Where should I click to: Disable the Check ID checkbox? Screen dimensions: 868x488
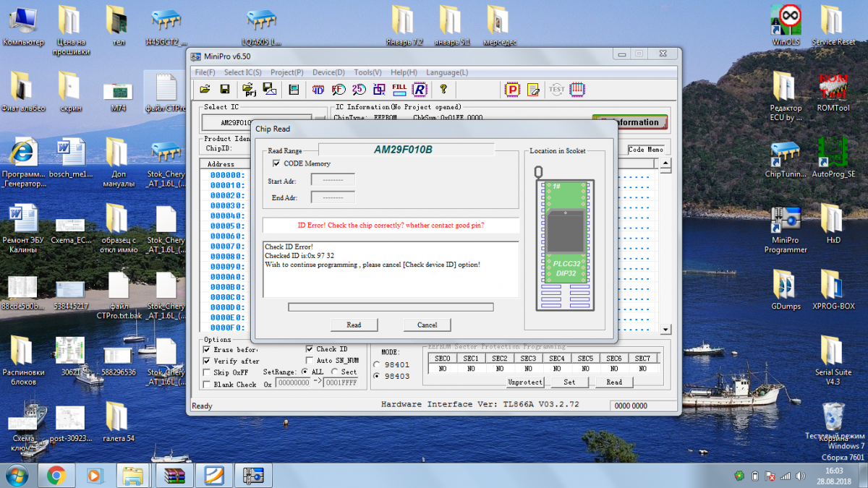coord(310,349)
